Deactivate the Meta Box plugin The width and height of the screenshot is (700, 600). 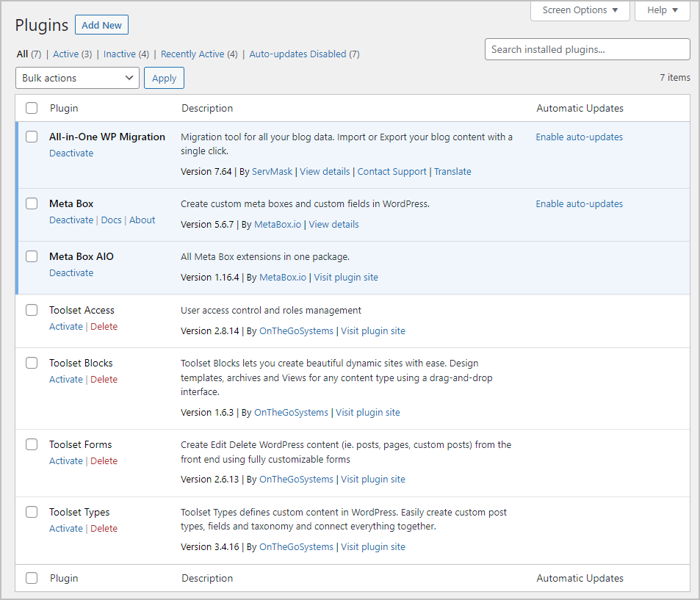click(x=71, y=220)
